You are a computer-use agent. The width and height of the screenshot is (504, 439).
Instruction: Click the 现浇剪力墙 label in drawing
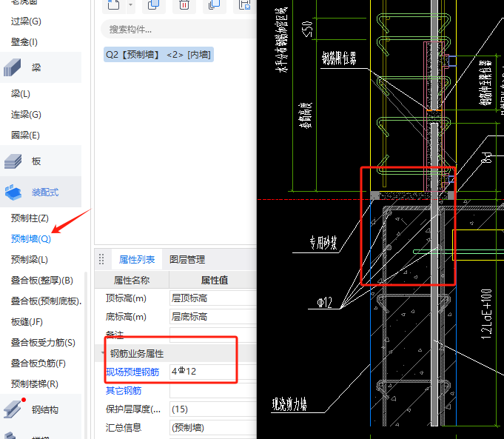tap(289, 404)
